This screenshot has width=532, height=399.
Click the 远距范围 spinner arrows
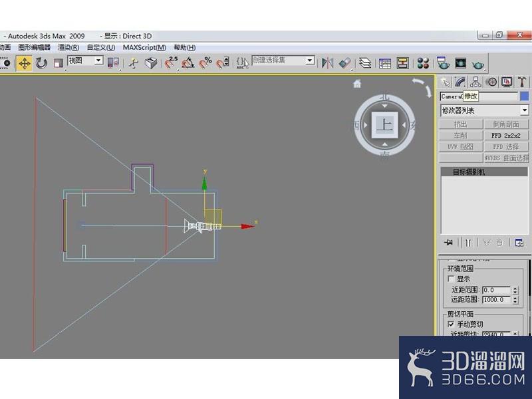[515, 300]
